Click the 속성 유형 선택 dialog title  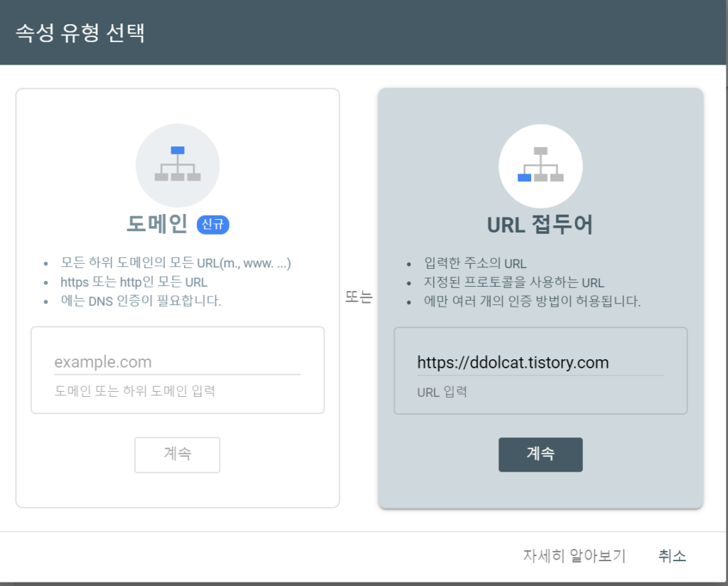coord(80,33)
